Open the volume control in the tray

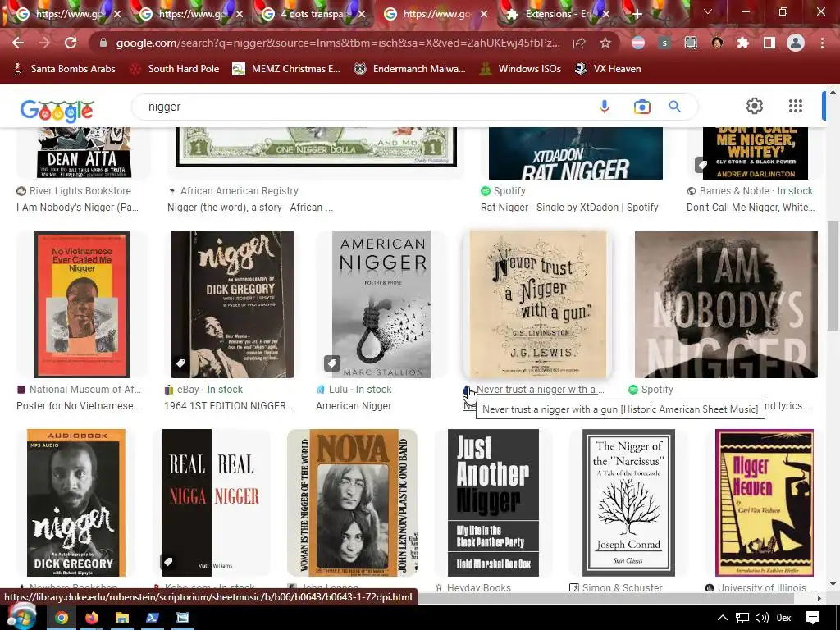(x=761, y=618)
